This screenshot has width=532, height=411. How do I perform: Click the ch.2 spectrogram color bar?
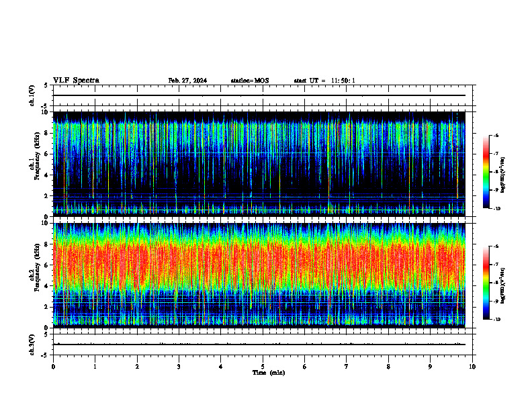tap(486, 283)
